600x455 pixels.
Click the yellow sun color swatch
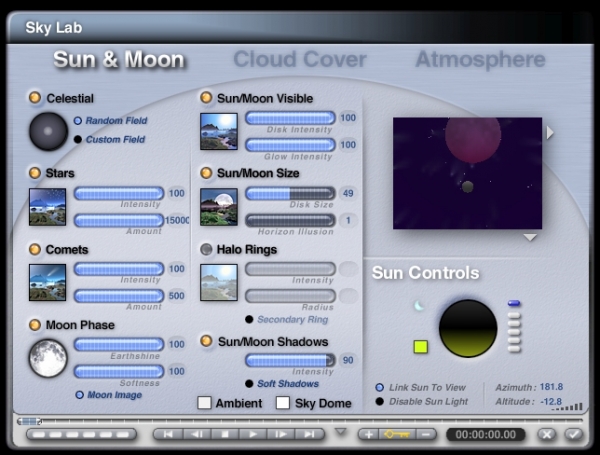421,347
